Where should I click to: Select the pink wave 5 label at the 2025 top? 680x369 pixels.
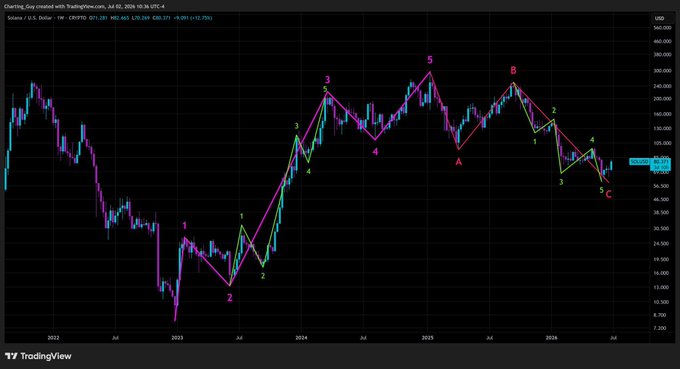430,60
